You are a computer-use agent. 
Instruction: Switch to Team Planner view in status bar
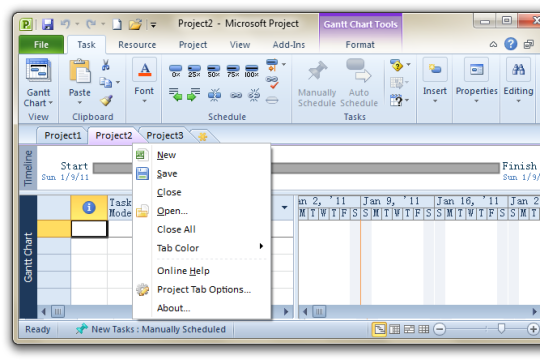click(x=409, y=330)
